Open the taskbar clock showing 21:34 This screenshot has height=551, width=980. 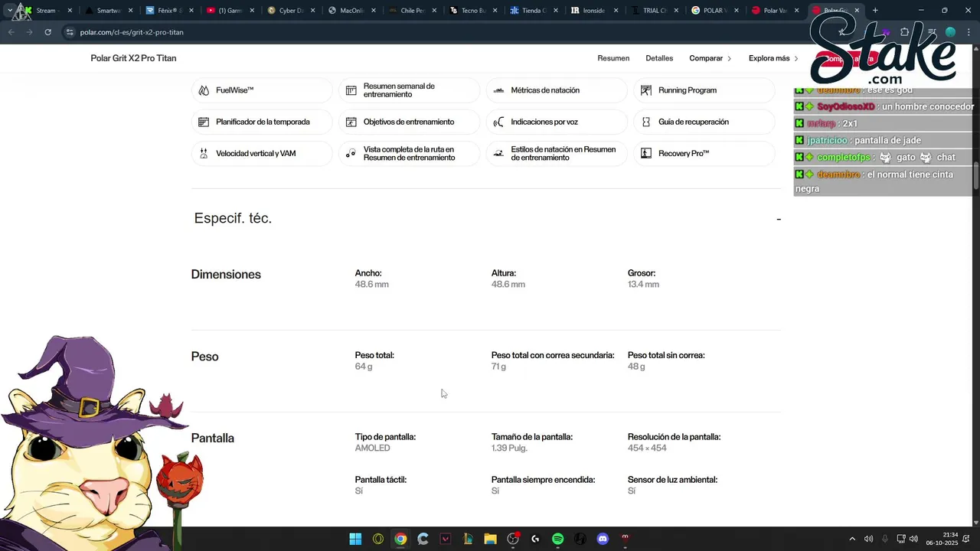942,539
